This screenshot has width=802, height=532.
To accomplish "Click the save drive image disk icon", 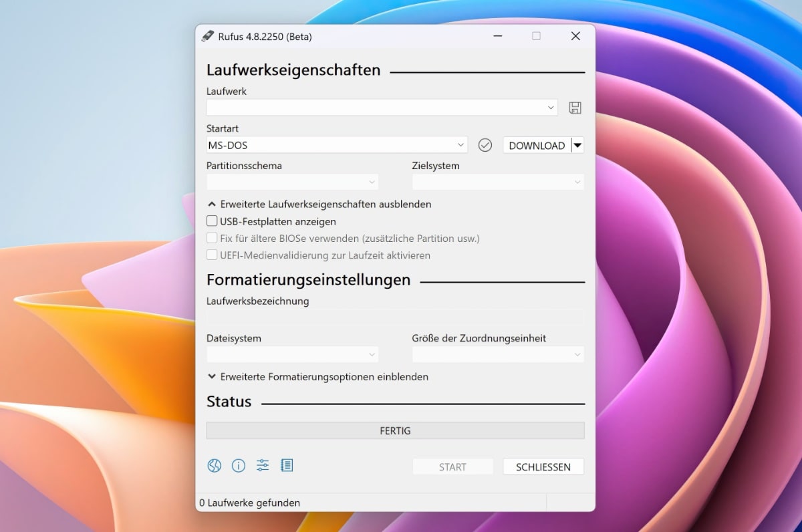I will [x=575, y=108].
